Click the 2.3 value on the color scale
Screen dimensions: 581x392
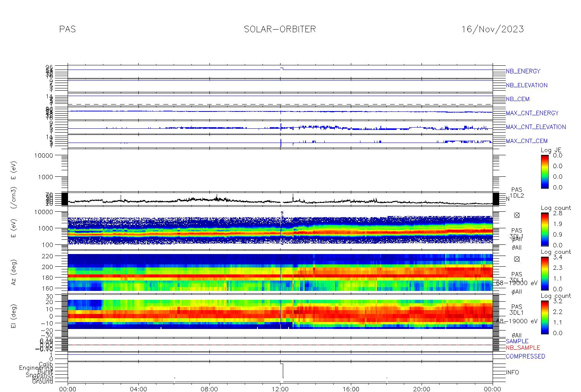coord(558,268)
